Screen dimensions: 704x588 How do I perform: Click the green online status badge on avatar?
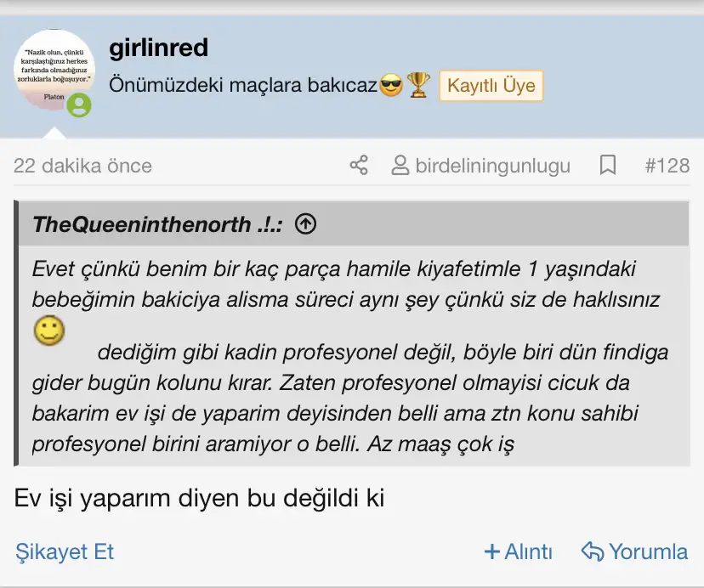click(79, 105)
